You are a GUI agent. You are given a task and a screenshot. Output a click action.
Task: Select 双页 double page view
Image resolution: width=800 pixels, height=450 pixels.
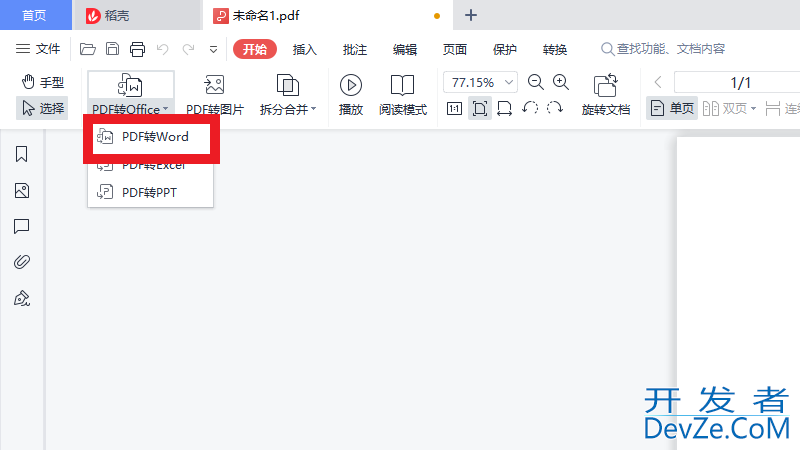point(725,108)
